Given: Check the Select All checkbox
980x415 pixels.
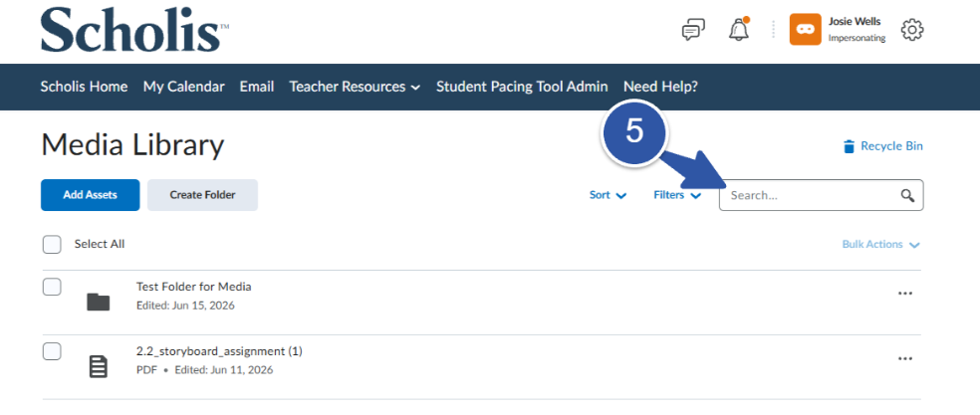Looking at the screenshot, I should click(52, 245).
